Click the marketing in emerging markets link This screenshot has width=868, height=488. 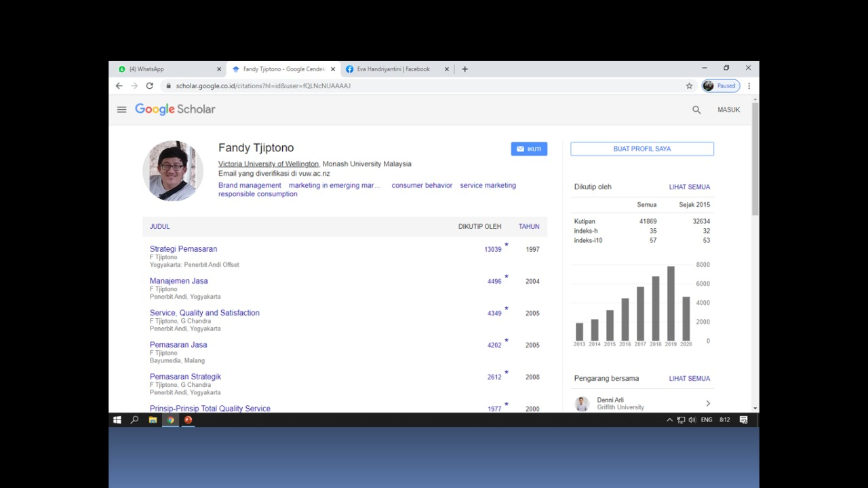click(334, 185)
